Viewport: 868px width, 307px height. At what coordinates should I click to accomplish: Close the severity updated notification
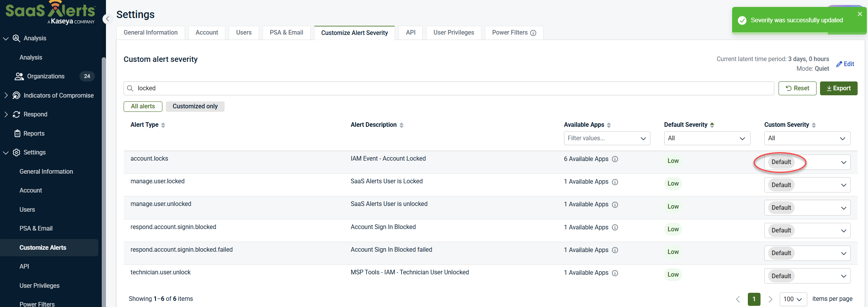(860, 14)
